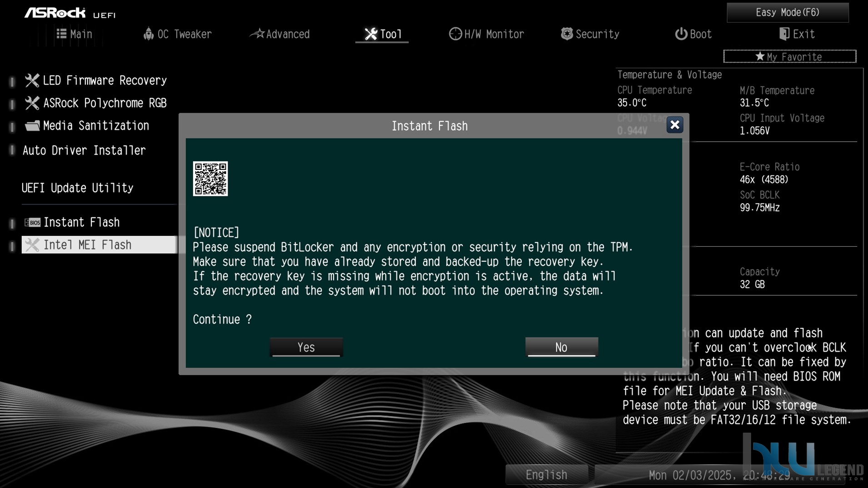
Task: Click the Media Sanitization folder icon
Action: pos(32,126)
